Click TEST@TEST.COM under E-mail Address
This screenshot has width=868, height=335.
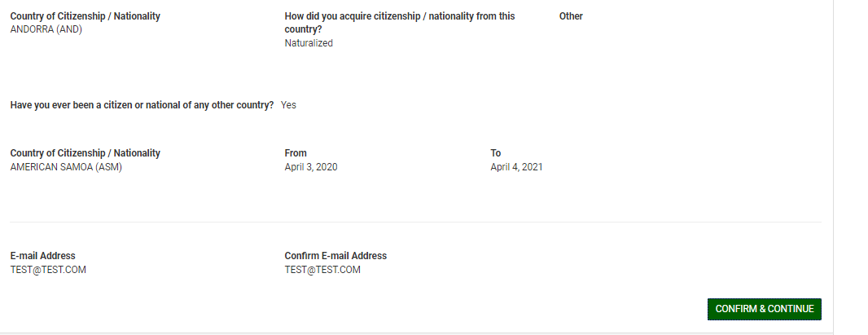48,270
